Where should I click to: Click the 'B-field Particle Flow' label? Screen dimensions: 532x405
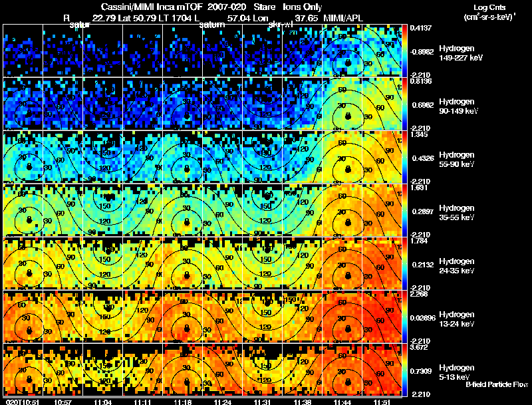pos(497,384)
